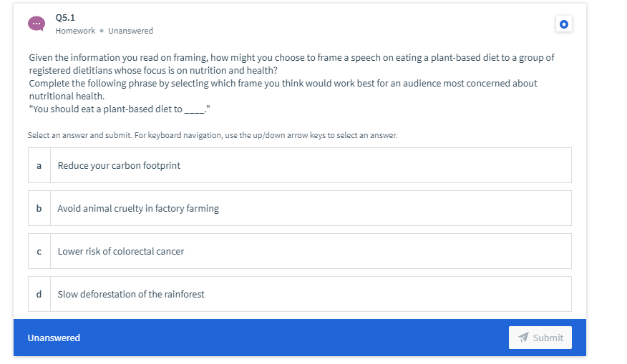
Task: Click the plant-based diet fill-in phrase
Action: pos(119,109)
